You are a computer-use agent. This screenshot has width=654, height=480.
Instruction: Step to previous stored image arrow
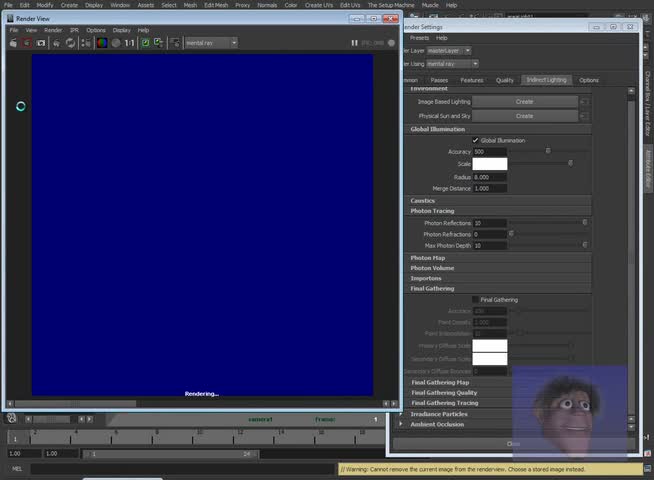81,419
